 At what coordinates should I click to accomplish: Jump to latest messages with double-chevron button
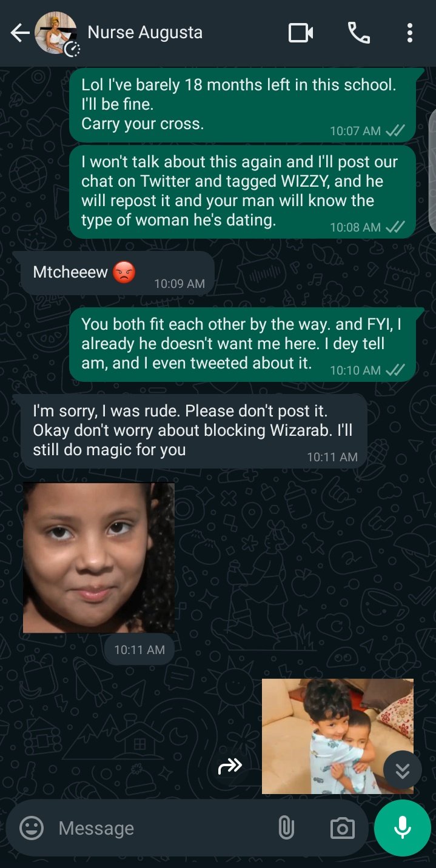point(402,770)
